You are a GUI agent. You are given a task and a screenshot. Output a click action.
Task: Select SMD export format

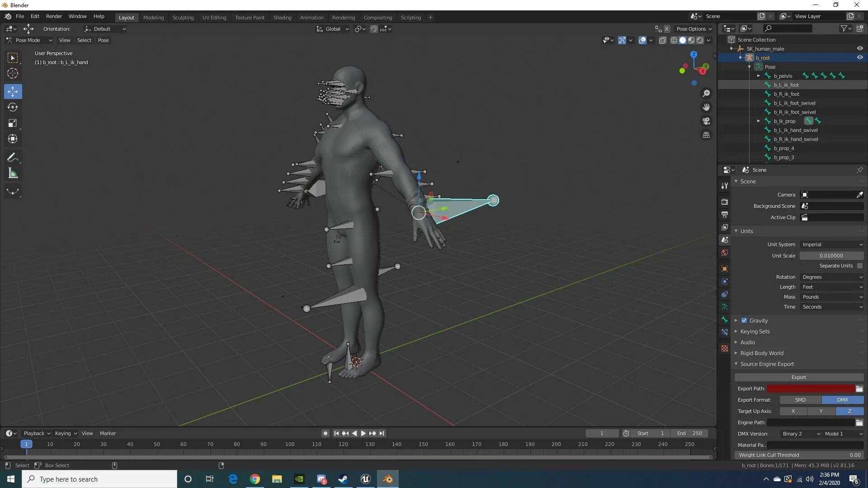click(x=800, y=400)
